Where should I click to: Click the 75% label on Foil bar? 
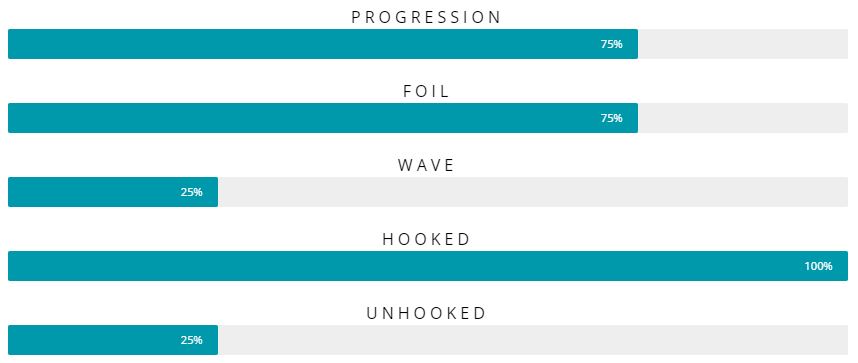pos(612,118)
